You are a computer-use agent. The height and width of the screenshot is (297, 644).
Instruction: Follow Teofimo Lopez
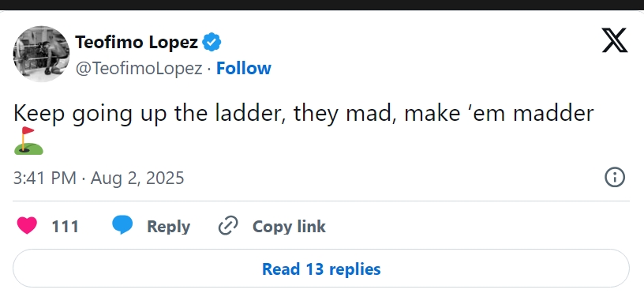click(244, 68)
